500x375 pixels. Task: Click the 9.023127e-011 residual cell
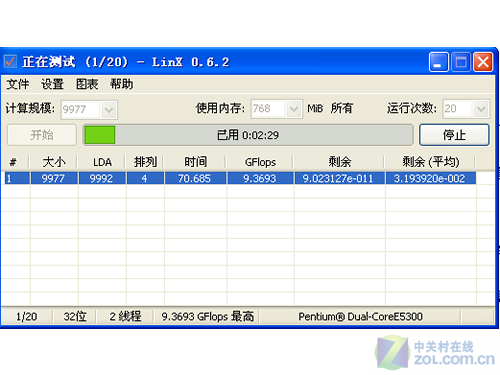(339, 178)
